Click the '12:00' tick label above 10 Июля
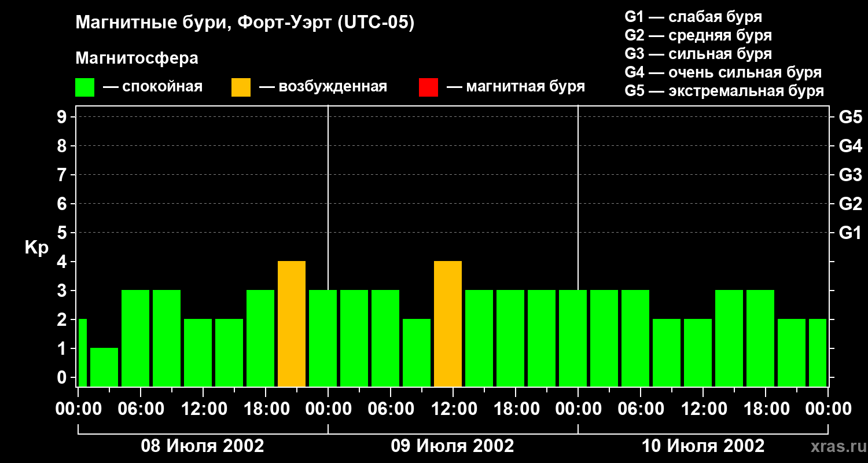868x463 pixels. 703,409
